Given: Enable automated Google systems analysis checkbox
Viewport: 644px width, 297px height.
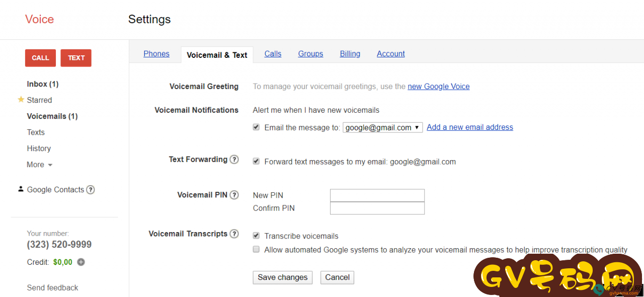Looking at the screenshot, I should pyautogui.click(x=256, y=250).
